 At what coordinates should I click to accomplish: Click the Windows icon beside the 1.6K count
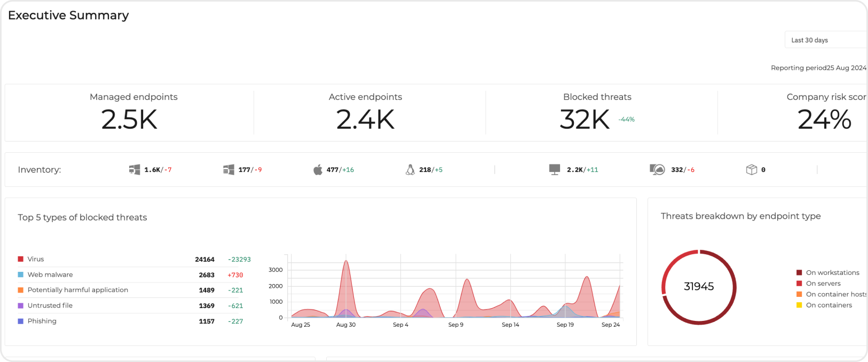pyautogui.click(x=134, y=170)
